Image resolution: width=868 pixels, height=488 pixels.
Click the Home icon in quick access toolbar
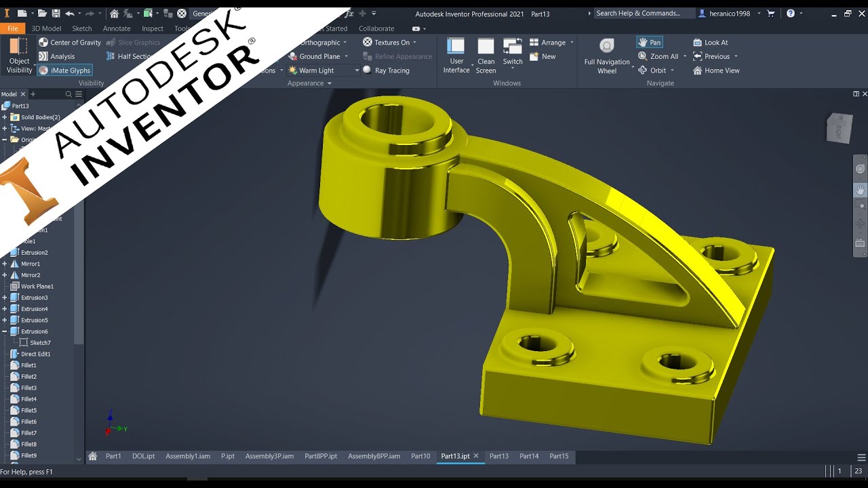tap(114, 14)
